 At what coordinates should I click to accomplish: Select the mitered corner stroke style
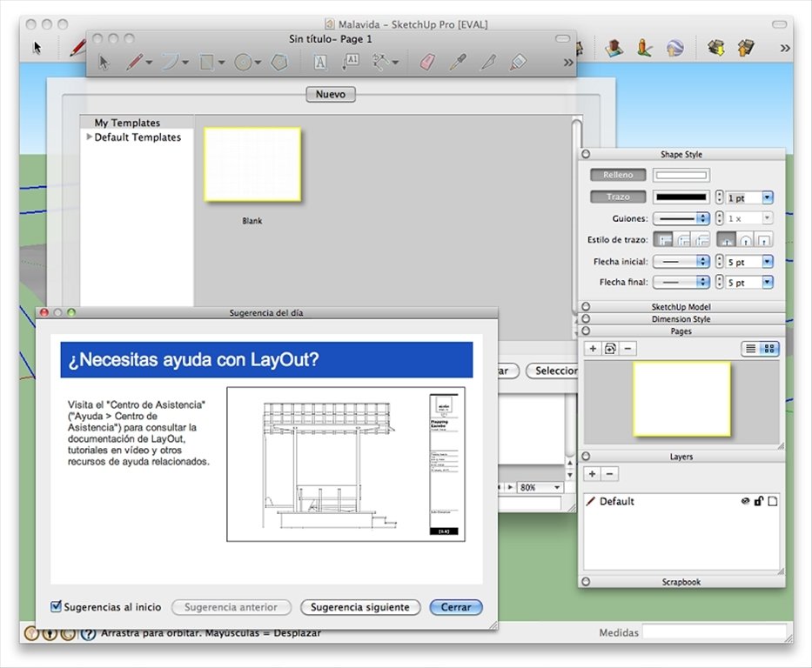coord(664,240)
